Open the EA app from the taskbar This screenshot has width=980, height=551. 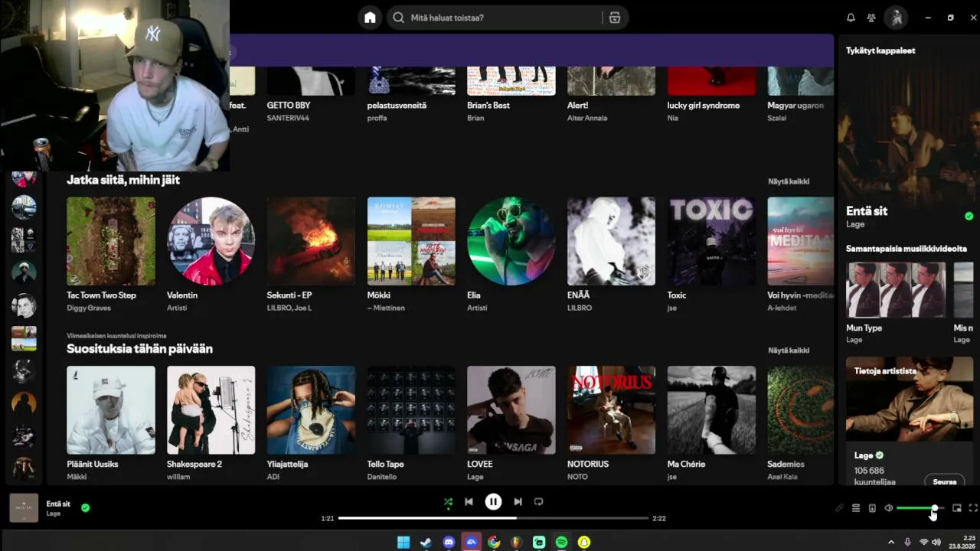472,542
